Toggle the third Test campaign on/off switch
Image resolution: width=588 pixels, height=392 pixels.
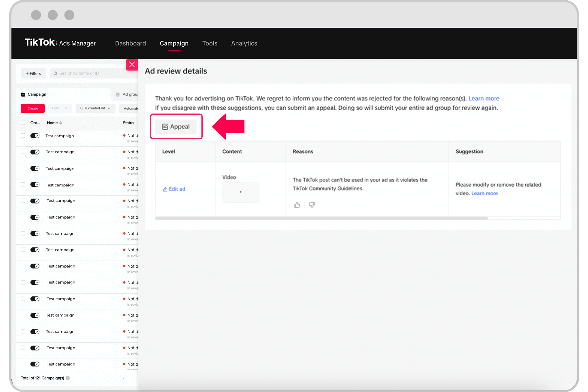35,168
